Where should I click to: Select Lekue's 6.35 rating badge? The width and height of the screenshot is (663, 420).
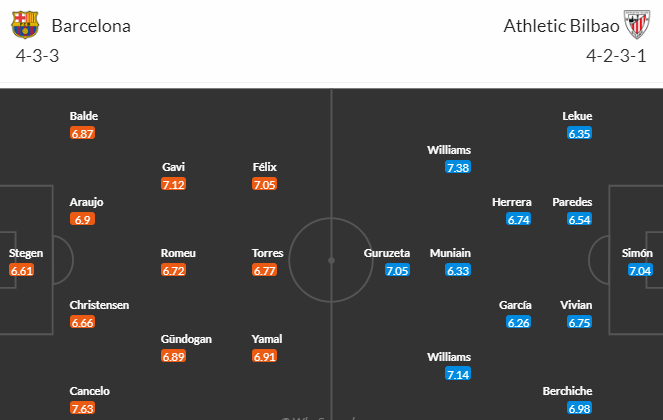(x=579, y=134)
